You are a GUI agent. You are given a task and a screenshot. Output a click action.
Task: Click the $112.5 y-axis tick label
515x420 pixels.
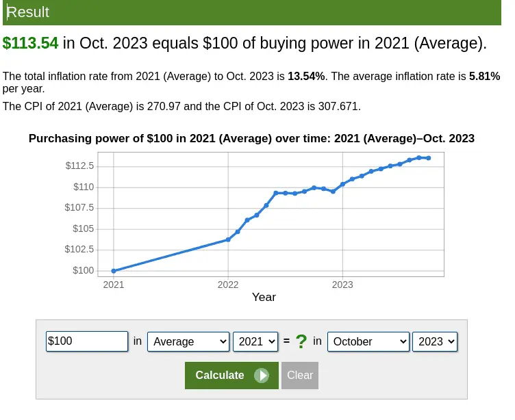pyautogui.click(x=79, y=166)
